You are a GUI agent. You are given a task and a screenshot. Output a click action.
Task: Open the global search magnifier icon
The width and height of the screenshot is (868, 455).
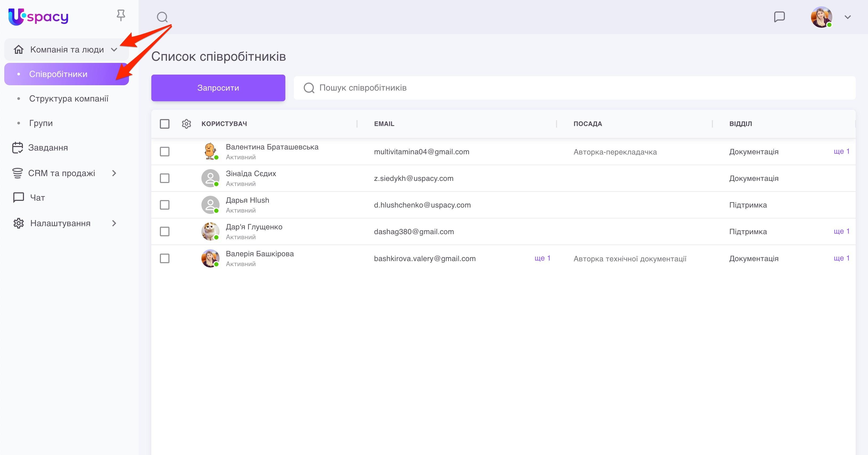click(162, 17)
